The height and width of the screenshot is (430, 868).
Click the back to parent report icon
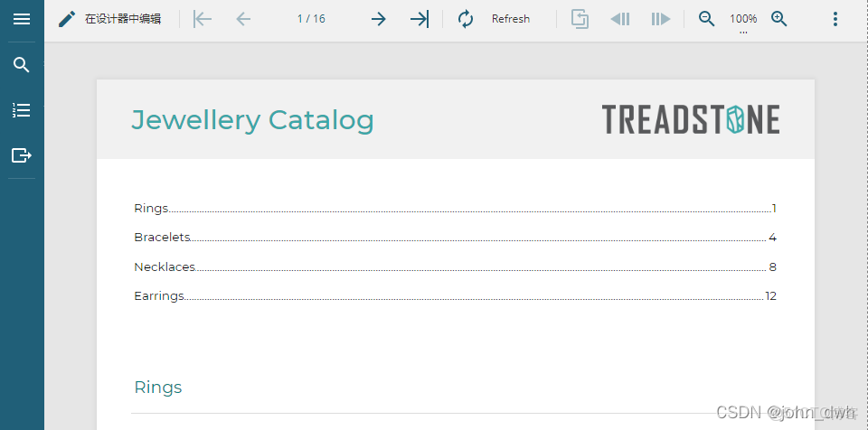click(580, 19)
